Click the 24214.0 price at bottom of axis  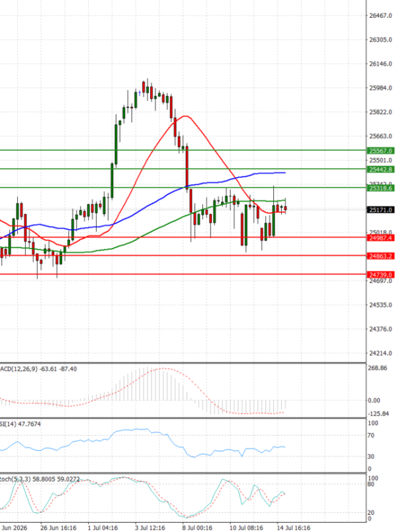tap(380, 353)
